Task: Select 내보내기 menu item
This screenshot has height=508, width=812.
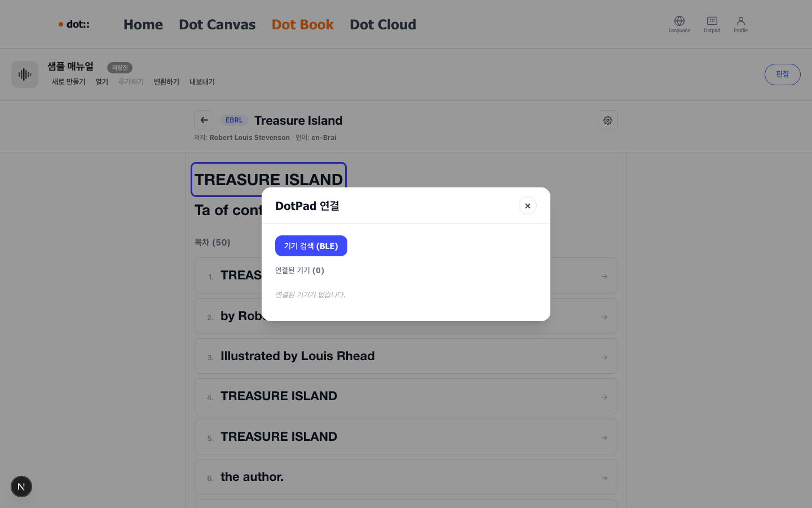Action: click(202, 82)
